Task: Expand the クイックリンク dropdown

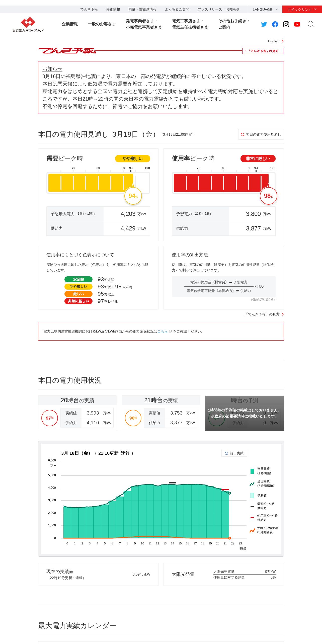Action: (302, 9)
